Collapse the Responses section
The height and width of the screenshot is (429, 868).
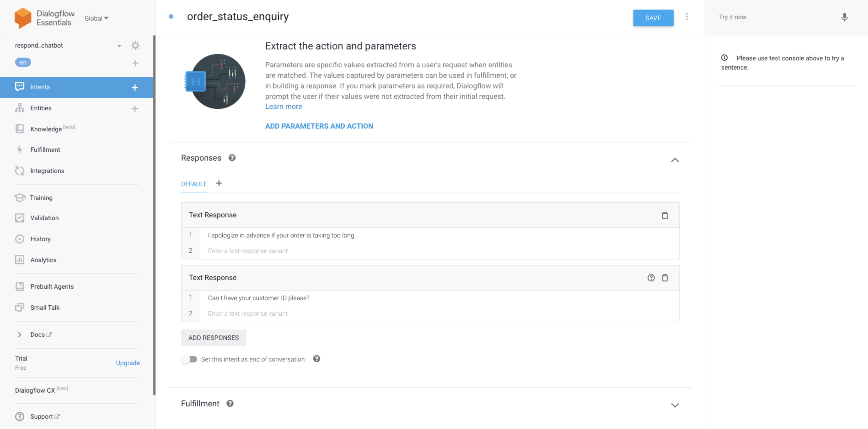675,160
